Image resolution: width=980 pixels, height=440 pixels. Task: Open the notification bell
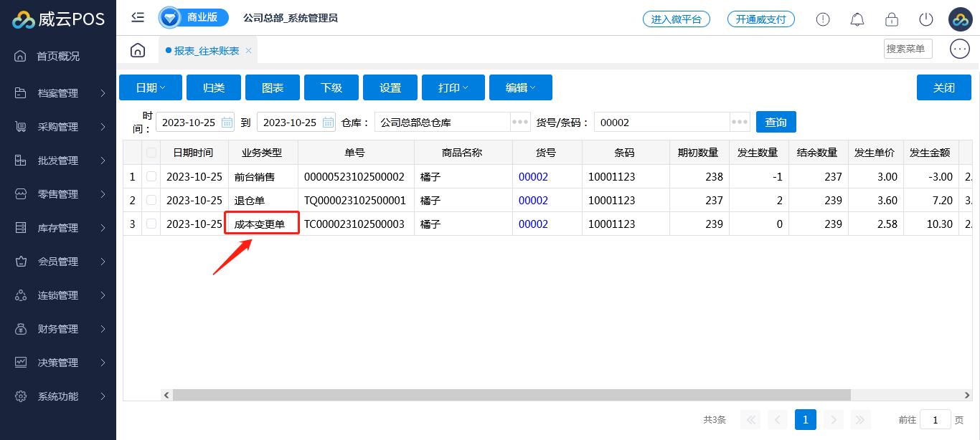pos(857,19)
